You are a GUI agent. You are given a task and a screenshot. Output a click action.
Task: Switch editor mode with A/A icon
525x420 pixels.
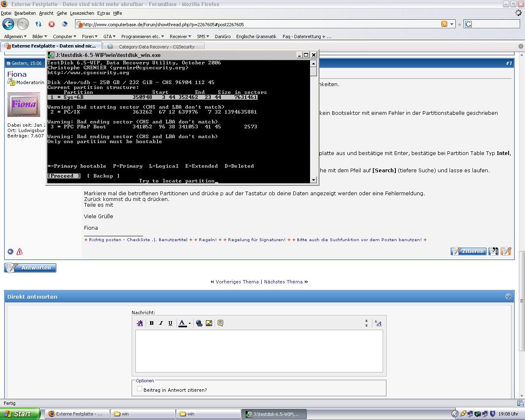coord(378,323)
